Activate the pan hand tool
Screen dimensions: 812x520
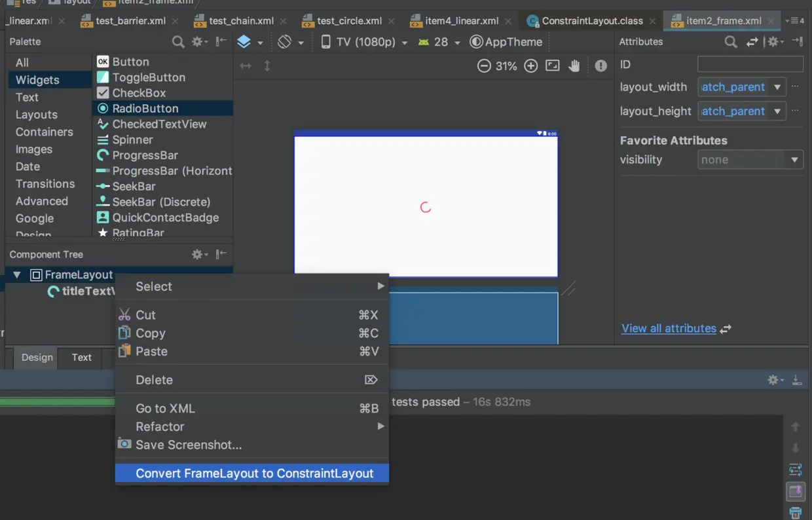(575, 66)
